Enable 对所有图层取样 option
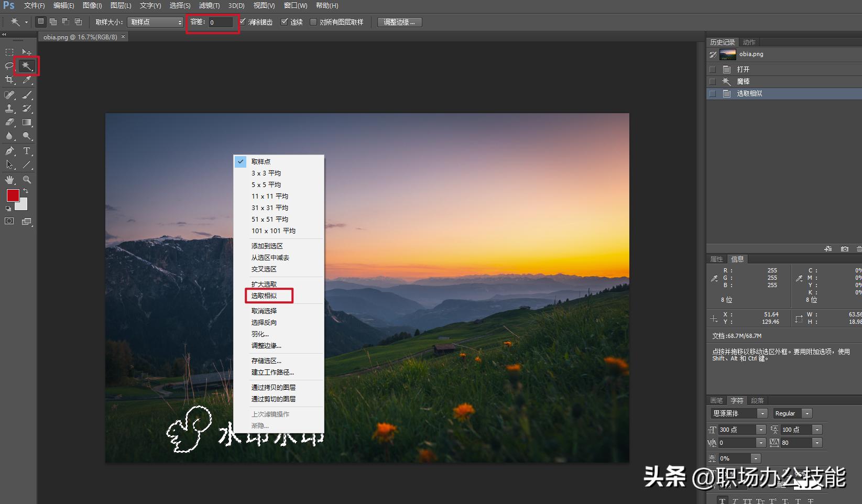The width and height of the screenshot is (862, 504). coord(313,22)
